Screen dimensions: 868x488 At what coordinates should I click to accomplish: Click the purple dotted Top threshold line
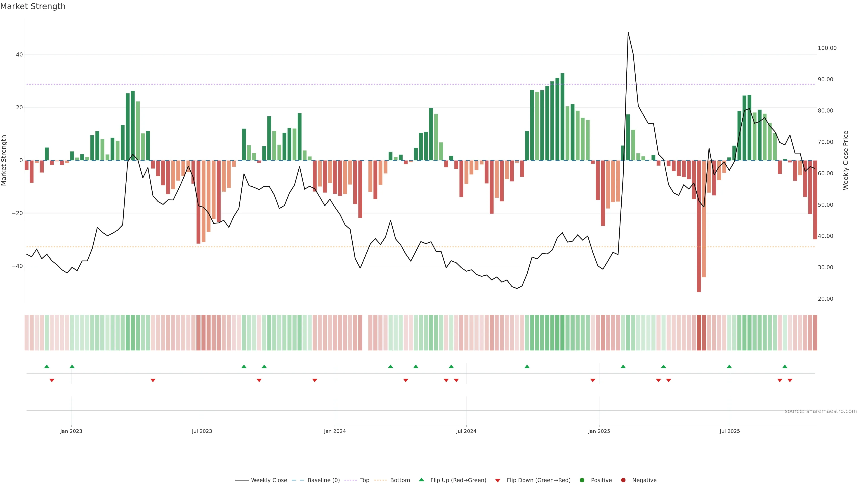pos(337,84)
